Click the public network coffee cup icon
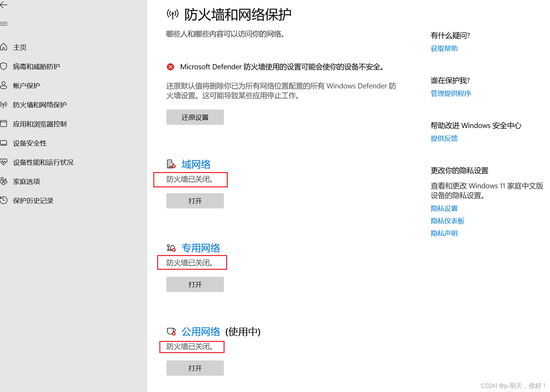The height and width of the screenshot is (392, 550). pyautogui.click(x=171, y=331)
